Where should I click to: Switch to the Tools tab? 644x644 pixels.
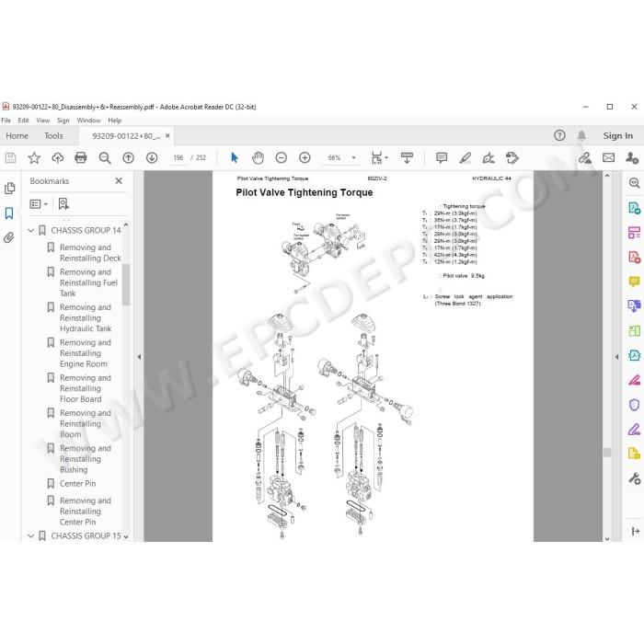click(x=53, y=136)
